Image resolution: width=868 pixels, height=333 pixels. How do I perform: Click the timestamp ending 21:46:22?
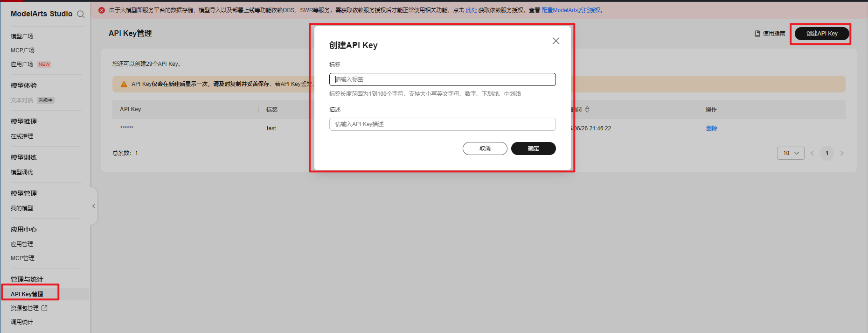(591, 128)
